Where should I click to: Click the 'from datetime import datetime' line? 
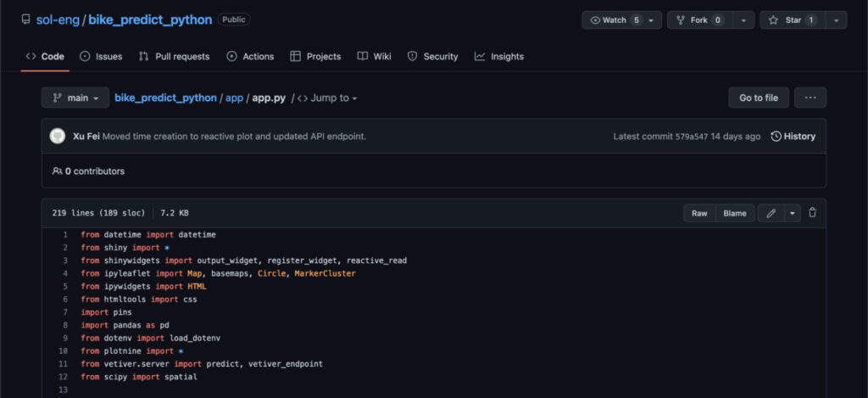(x=148, y=234)
